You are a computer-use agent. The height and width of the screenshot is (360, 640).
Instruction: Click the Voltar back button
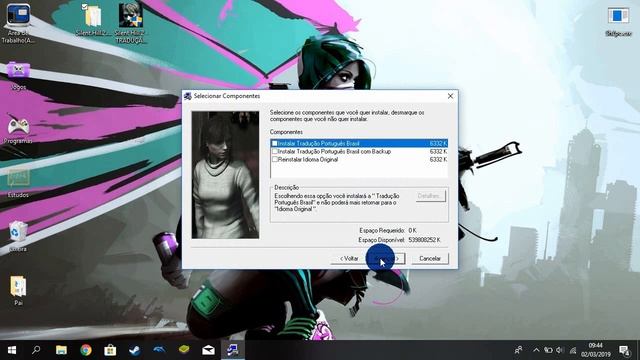[x=349, y=258]
